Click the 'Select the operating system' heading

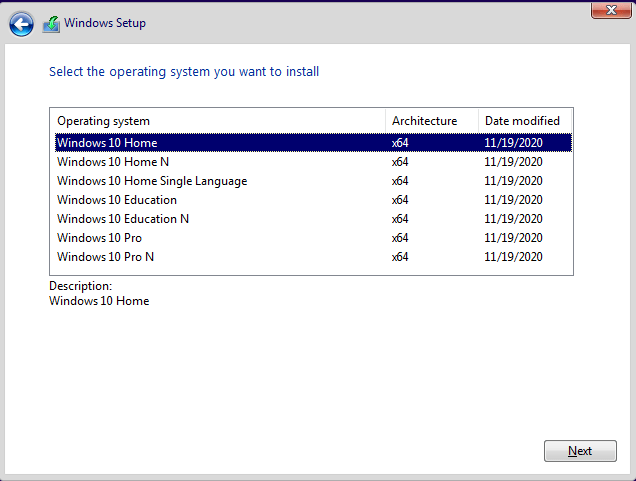click(184, 72)
